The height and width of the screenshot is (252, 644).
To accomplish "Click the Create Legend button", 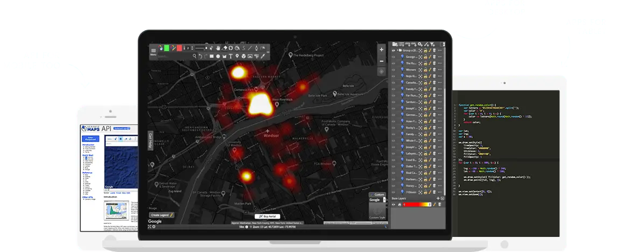I will 162,215.
